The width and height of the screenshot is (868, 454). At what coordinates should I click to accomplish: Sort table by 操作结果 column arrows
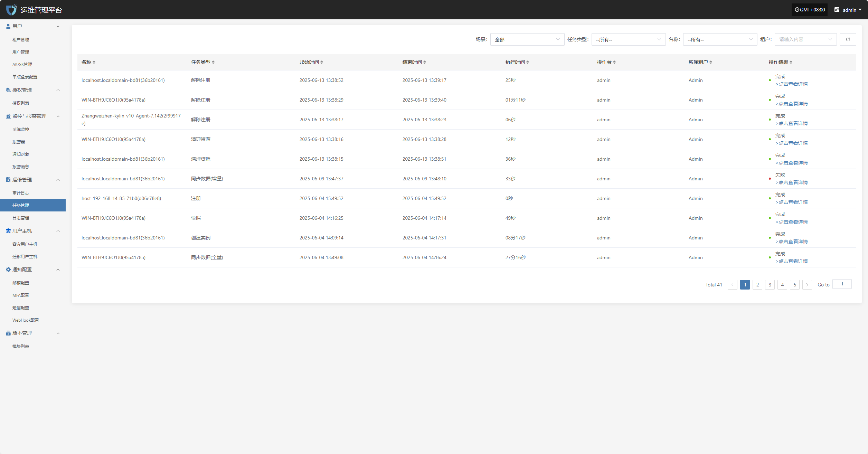[791, 62]
